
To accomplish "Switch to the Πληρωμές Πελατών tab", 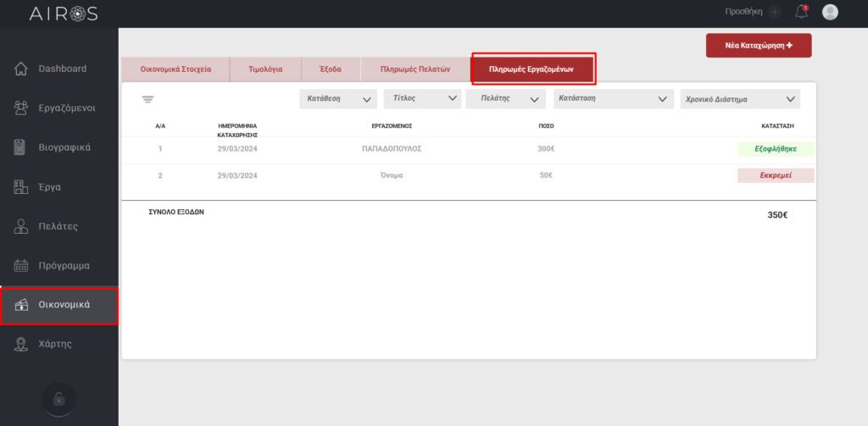I will tap(415, 69).
